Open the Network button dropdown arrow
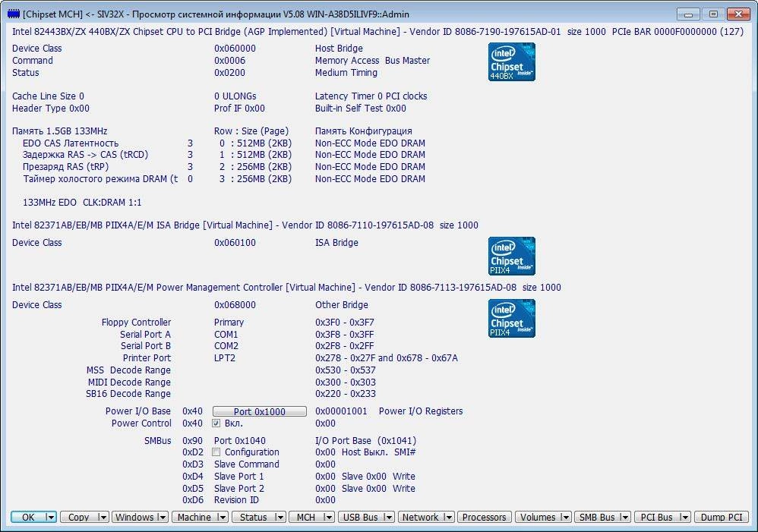758x532 pixels. [448, 517]
